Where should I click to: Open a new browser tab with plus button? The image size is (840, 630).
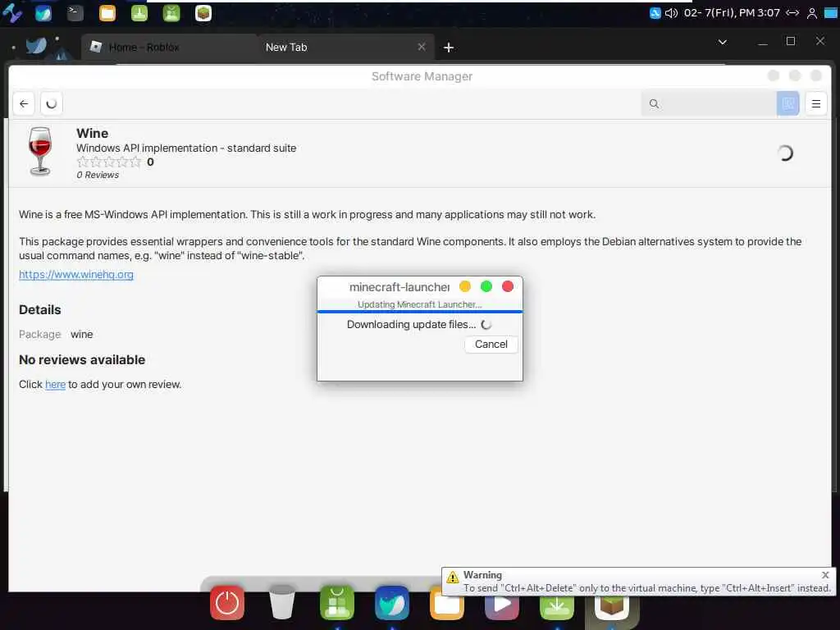click(449, 48)
